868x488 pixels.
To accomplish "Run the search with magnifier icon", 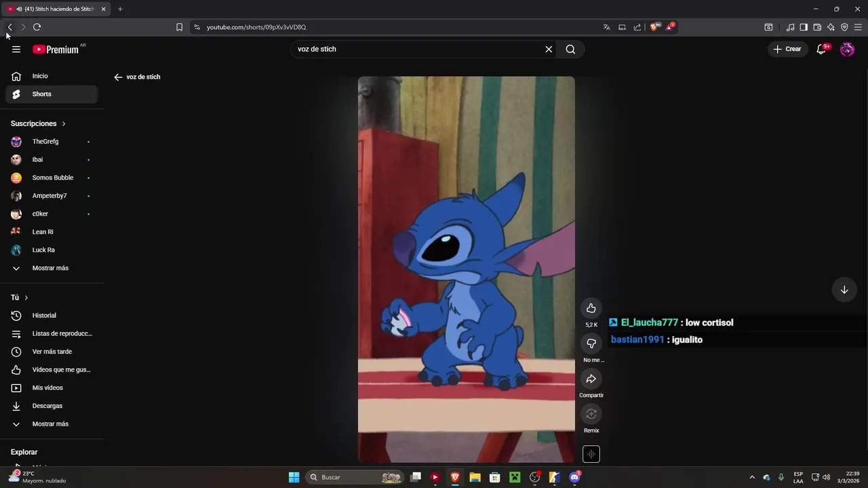I will [570, 49].
